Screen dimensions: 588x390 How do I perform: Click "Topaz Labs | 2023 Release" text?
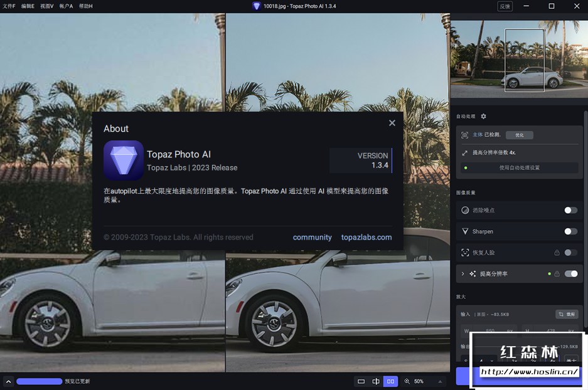point(192,168)
